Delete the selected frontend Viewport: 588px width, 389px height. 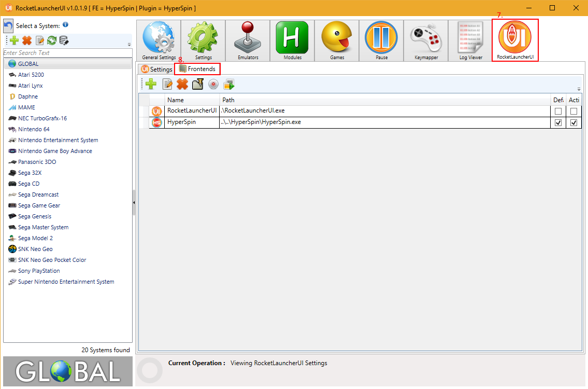click(182, 84)
